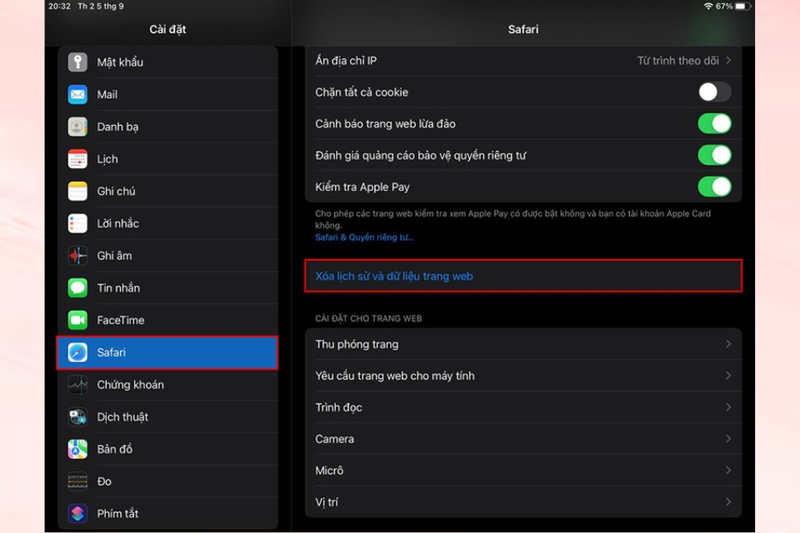Tap the Vị trí label
The image size is (800, 533).
click(x=327, y=502)
